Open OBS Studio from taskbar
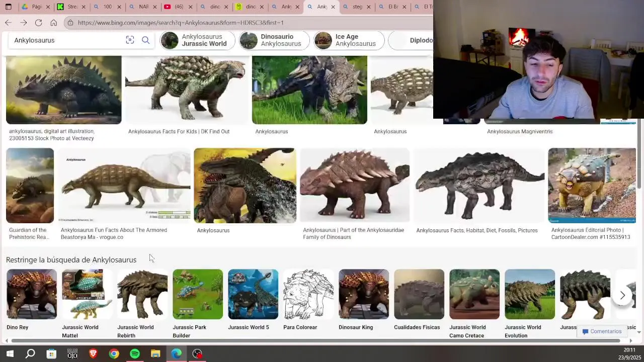The image size is (644, 362). tap(197, 354)
